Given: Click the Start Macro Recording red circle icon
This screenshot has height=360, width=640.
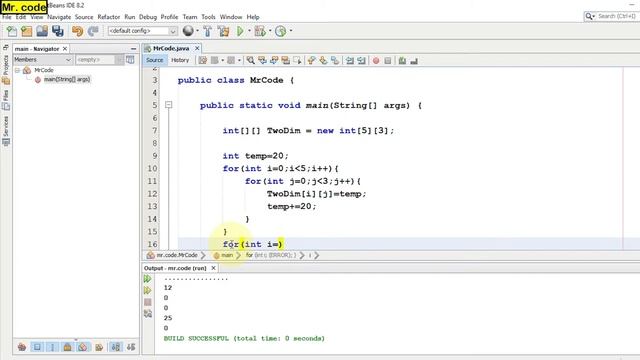Looking at the screenshot, I should 376,60.
